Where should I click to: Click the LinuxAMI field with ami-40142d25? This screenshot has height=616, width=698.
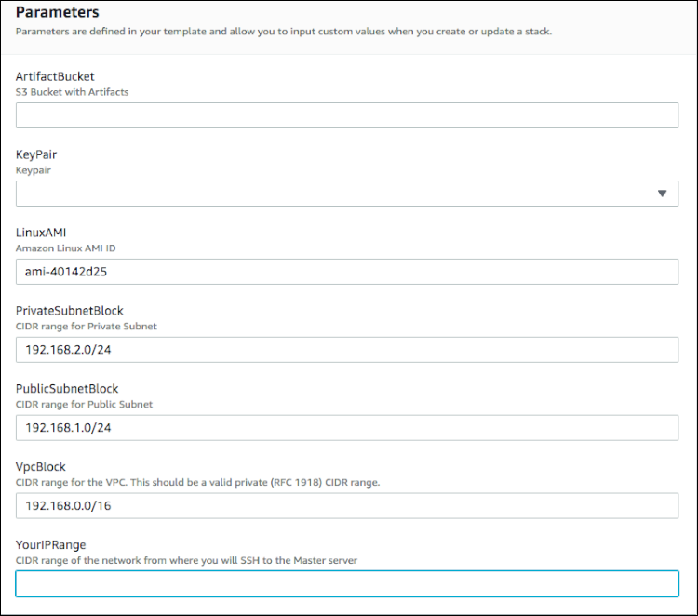[x=347, y=272]
